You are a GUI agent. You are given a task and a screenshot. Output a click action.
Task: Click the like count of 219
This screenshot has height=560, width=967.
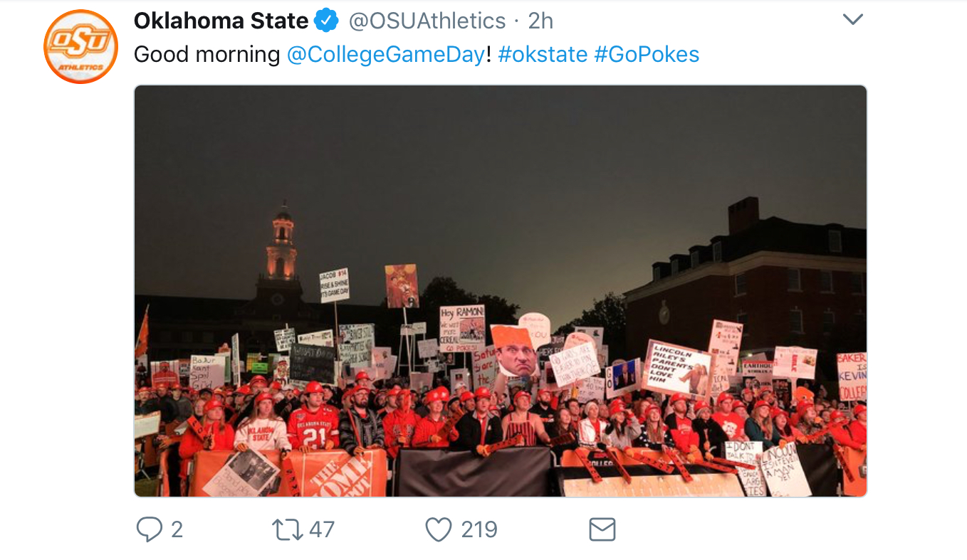[479, 529]
